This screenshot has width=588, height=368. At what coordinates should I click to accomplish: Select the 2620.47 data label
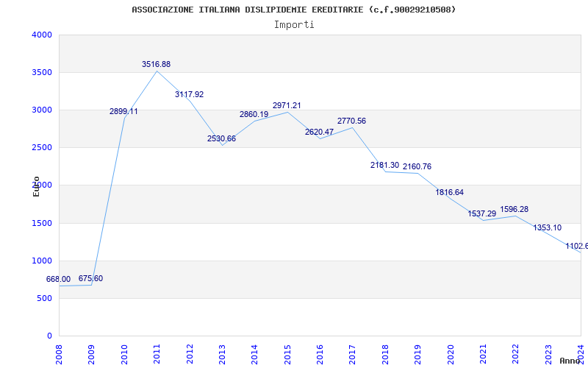point(319,132)
